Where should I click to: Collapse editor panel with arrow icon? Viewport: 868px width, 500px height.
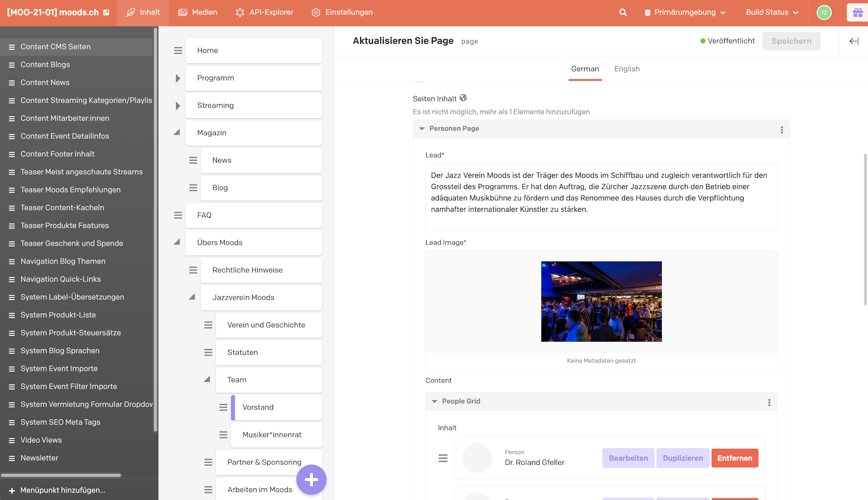pos(854,41)
